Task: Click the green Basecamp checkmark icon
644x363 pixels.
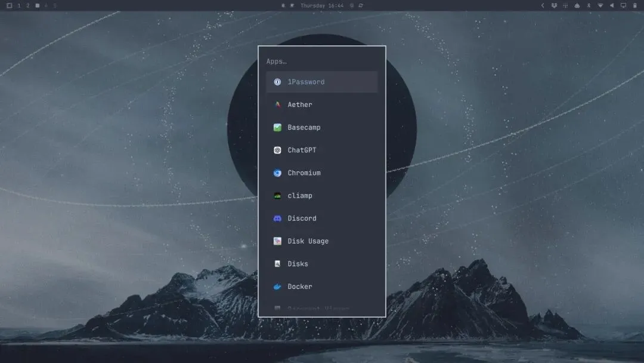Action: point(277,127)
